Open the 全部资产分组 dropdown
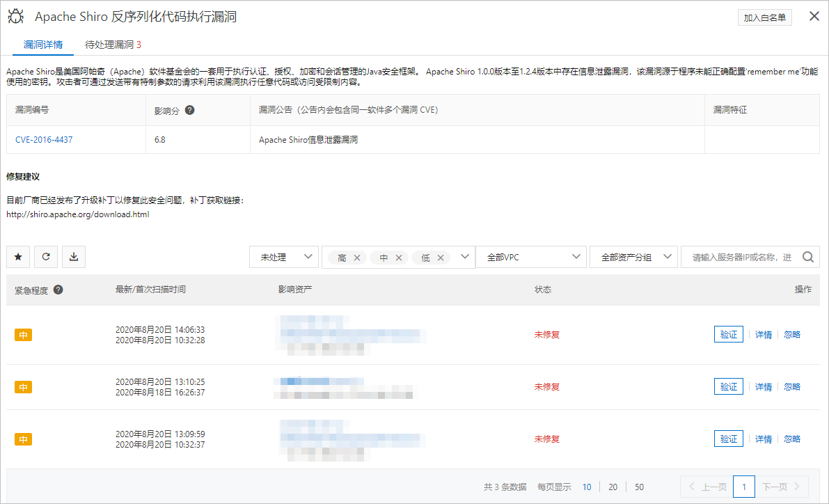 coord(633,257)
